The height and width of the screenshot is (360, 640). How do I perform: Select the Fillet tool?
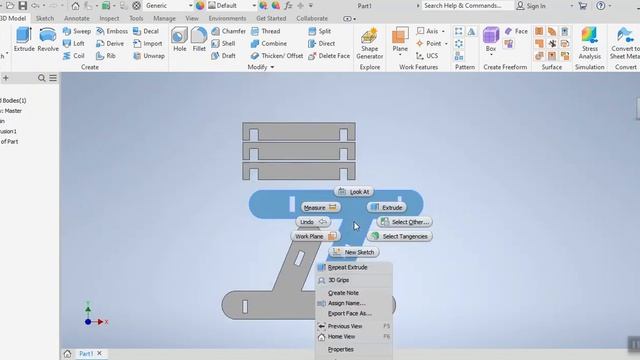(199, 40)
